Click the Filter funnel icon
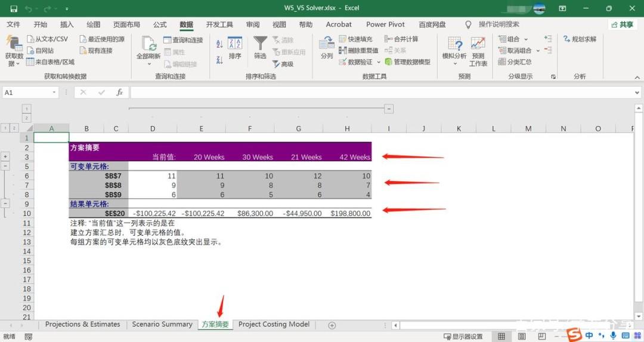This screenshot has height=342, width=644. 260,44
